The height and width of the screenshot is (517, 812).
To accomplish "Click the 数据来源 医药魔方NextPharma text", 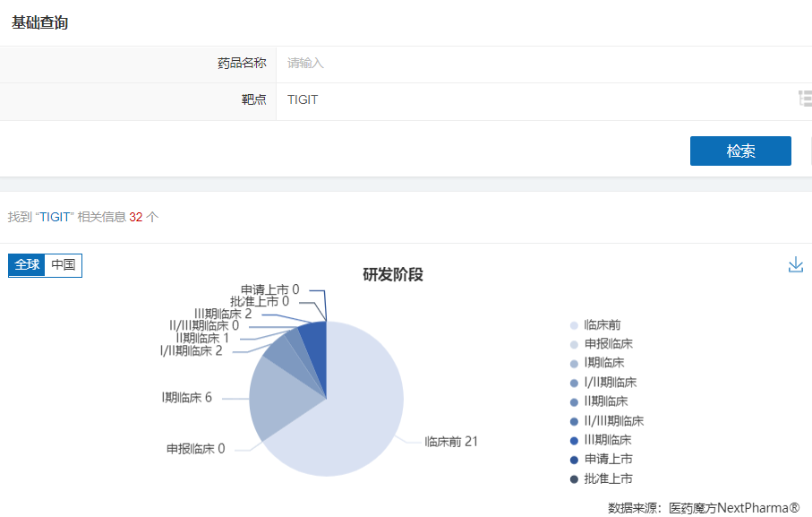I will (x=704, y=508).
